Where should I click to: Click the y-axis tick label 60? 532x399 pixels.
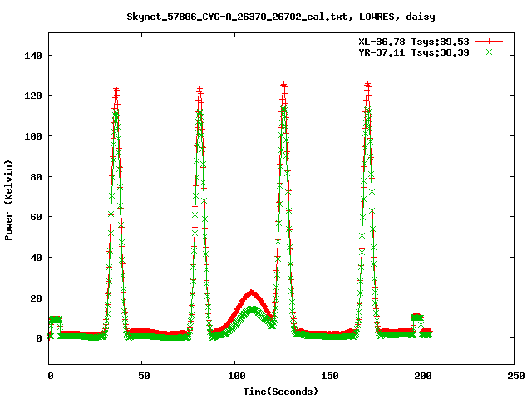click(x=37, y=217)
